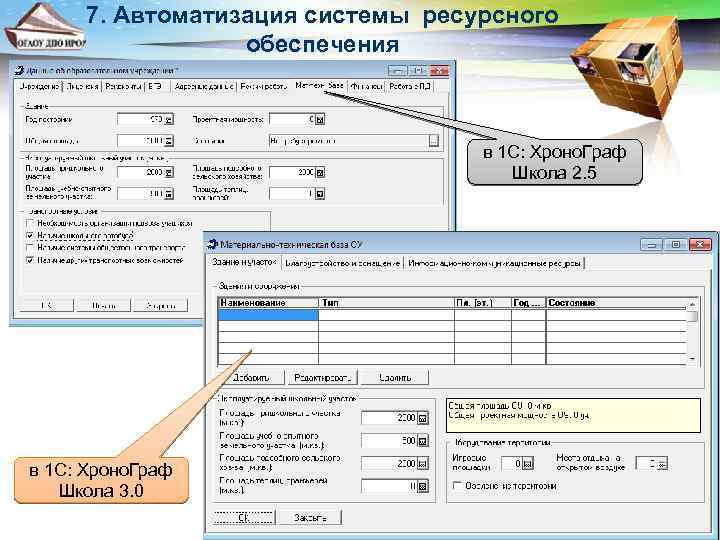
Task: Open calculator for greenhouse area, back window
Action: pos(320,194)
